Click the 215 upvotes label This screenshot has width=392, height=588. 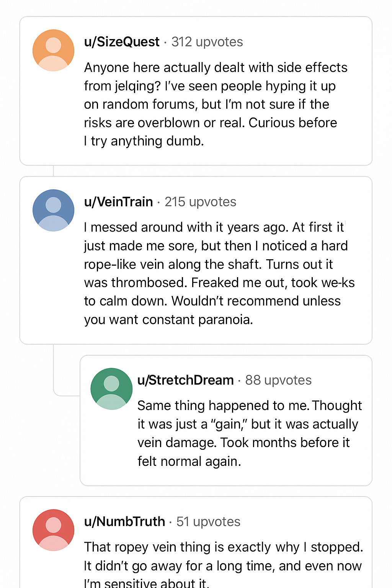[200, 202]
